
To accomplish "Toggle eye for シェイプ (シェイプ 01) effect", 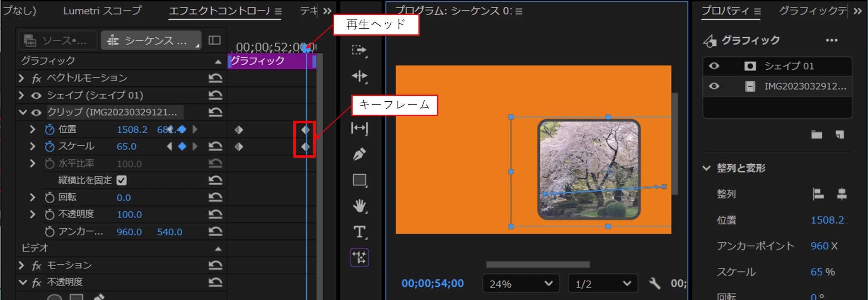I will (x=36, y=95).
